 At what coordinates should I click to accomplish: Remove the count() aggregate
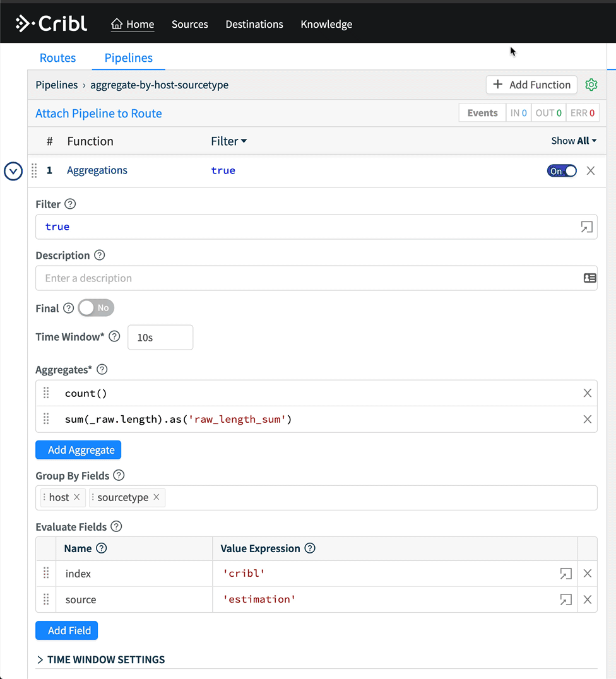pos(587,393)
